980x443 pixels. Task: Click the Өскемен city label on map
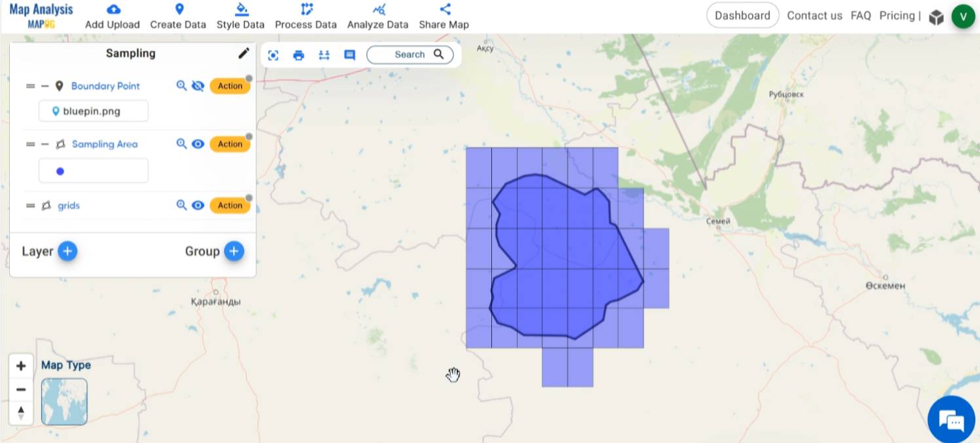885,286
